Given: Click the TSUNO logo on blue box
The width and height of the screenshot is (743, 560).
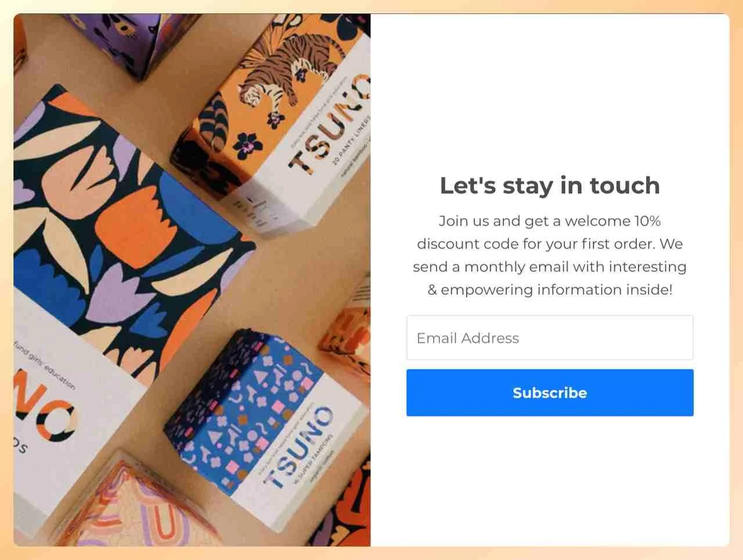Looking at the screenshot, I should click(x=297, y=447).
